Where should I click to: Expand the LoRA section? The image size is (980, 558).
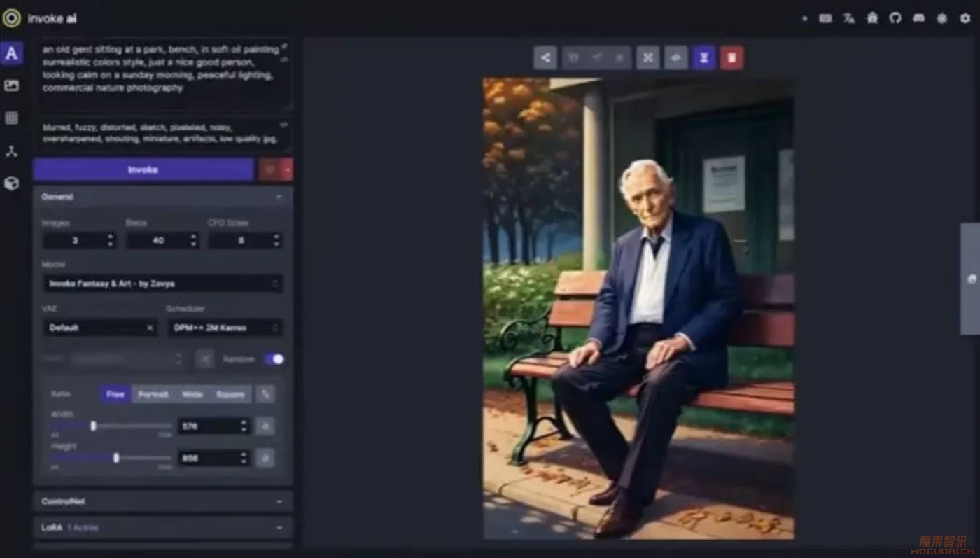(x=162, y=527)
